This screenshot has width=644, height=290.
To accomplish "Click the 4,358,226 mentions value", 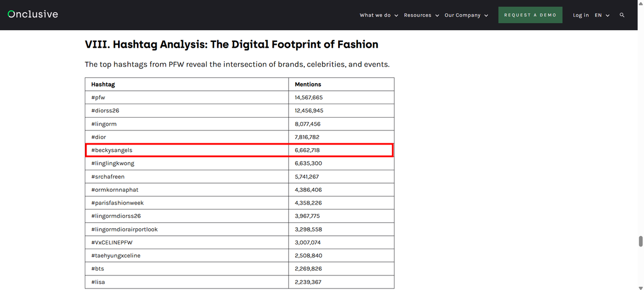I will pos(308,203).
